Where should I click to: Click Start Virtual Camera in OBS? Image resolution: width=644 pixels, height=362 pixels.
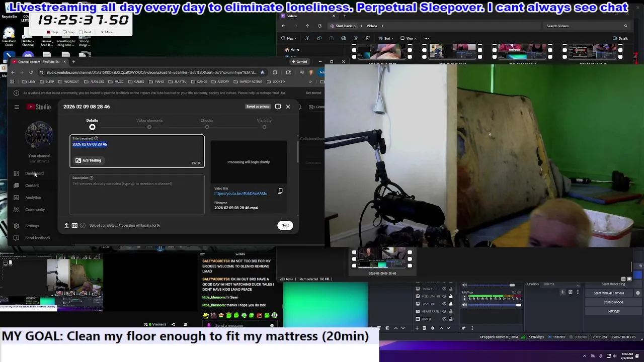pyautogui.click(x=609, y=293)
